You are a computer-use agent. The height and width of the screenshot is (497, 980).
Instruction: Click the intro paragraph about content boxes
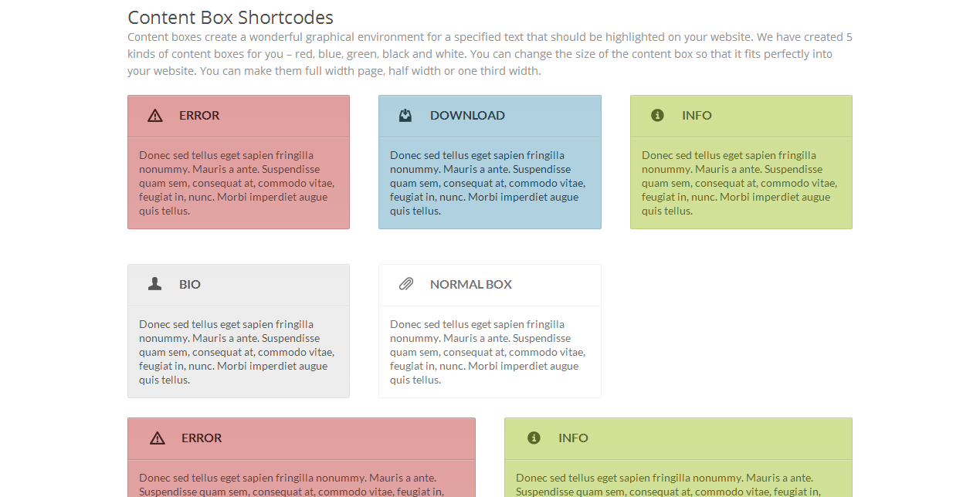pyautogui.click(x=490, y=54)
